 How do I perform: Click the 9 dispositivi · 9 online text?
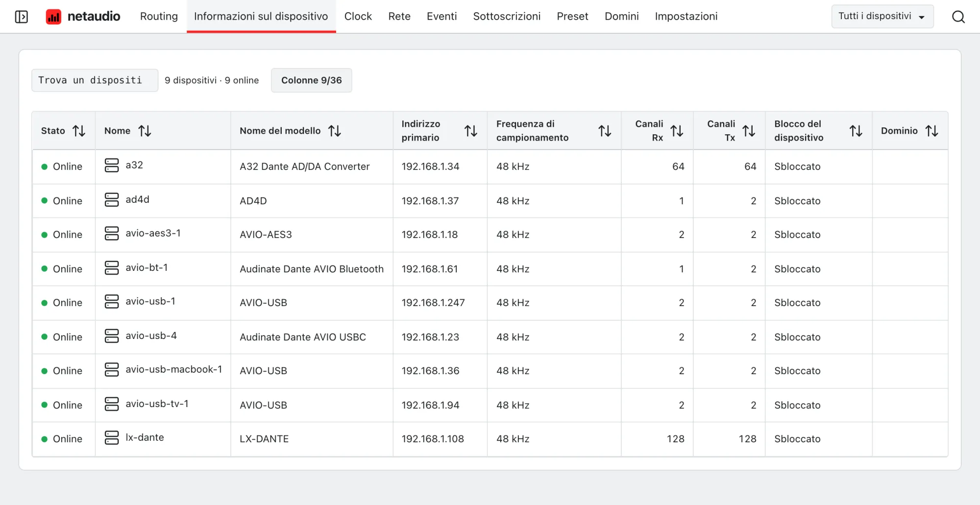pos(212,80)
